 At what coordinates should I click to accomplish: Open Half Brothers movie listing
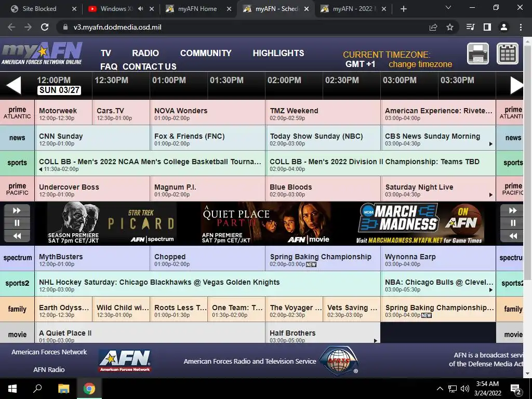click(x=323, y=332)
